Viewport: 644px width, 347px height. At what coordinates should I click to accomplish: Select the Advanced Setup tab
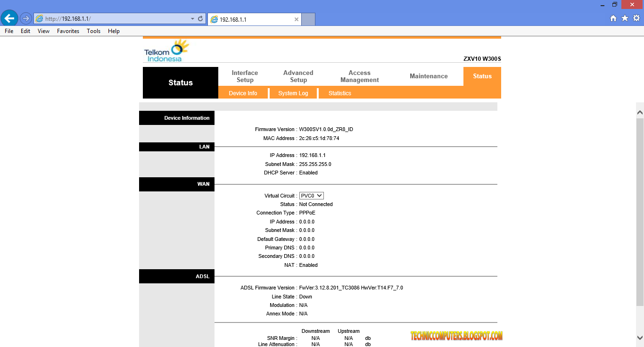[x=298, y=76]
